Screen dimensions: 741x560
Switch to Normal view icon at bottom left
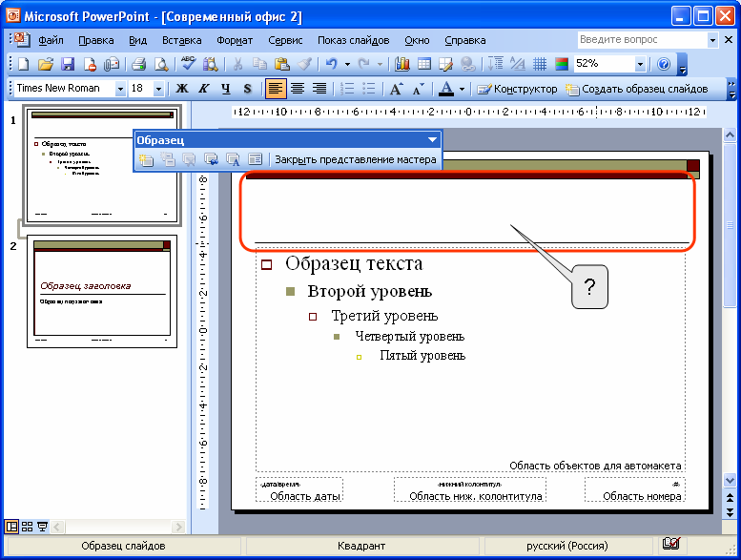(11, 527)
